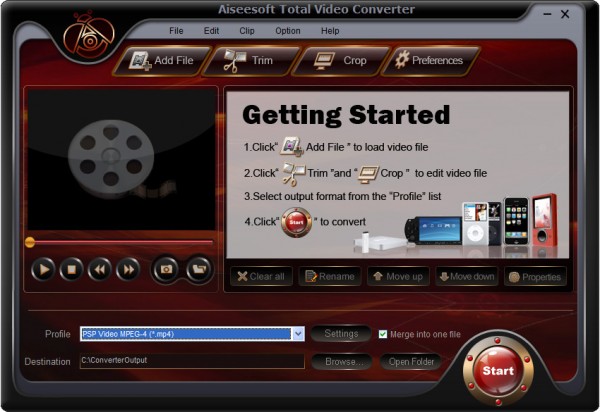Open the Option menu
600x412 pixels.
[x=288, y=31]
